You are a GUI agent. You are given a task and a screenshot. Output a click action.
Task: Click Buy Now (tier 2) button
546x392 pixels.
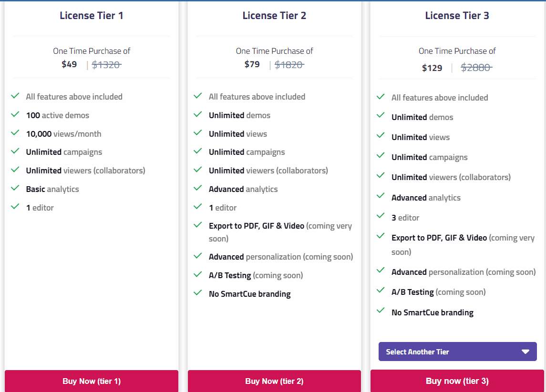[x=274, y=381]
